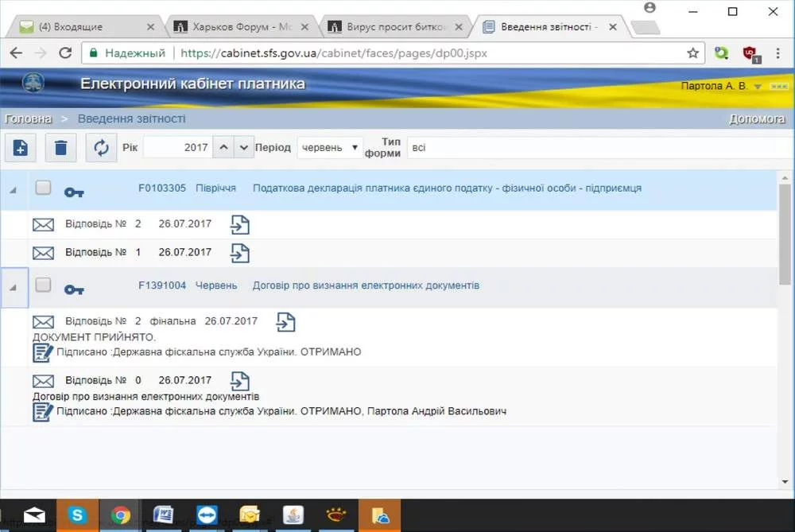Export F0103305 response № 1 file icon

(x=240, y=253)
